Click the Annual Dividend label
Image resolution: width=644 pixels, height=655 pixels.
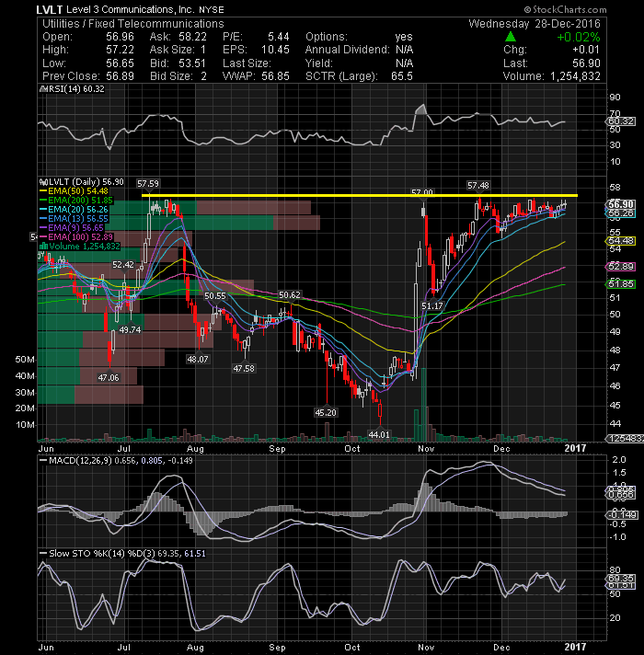point(348,50)
